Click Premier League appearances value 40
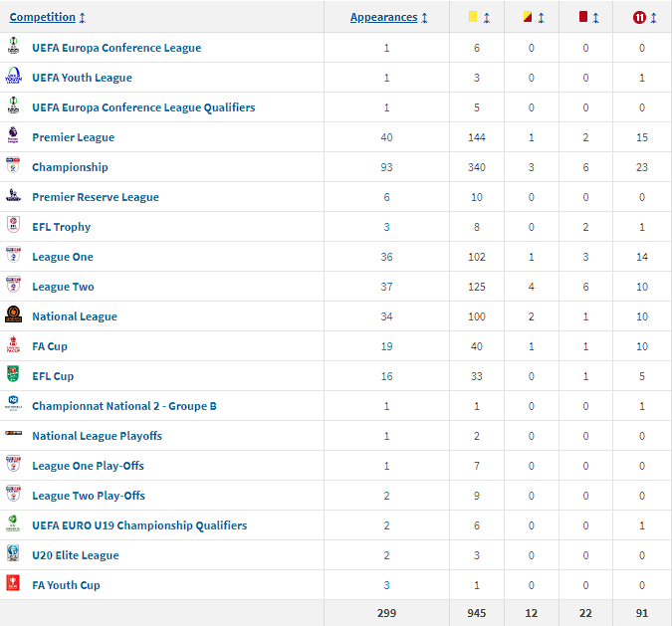 point(386,137)
